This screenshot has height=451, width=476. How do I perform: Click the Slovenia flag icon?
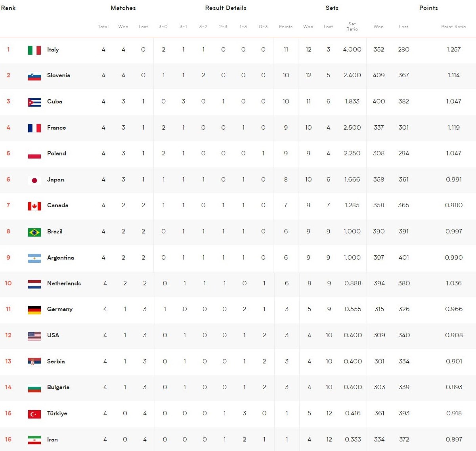pyautogui.click(x=34, y=76)
